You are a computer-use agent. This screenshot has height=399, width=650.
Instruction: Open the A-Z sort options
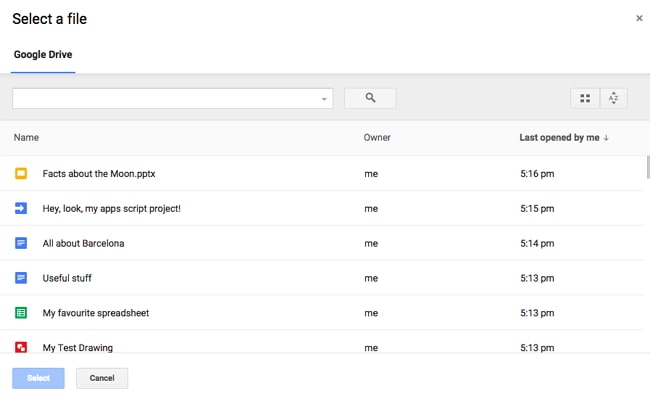point(614,98)
